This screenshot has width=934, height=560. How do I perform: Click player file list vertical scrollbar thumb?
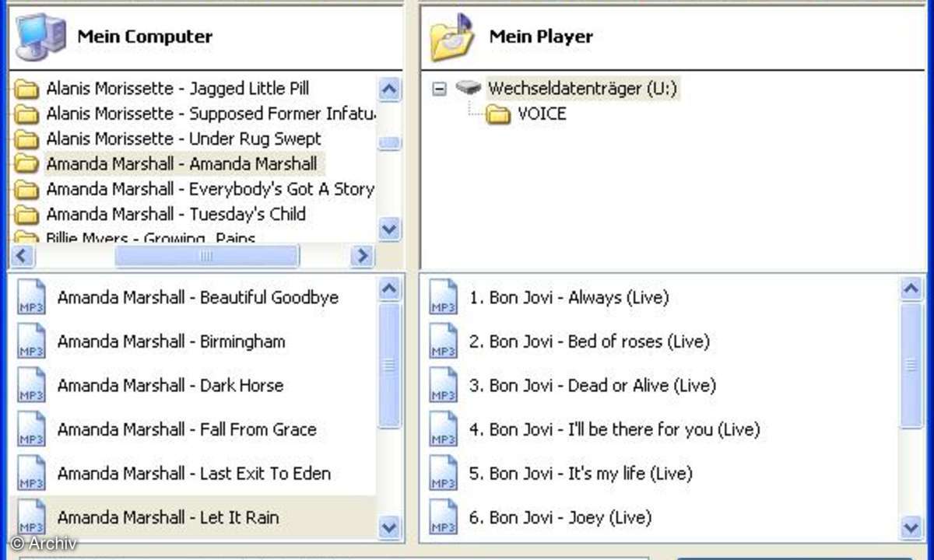pos(911,366)
